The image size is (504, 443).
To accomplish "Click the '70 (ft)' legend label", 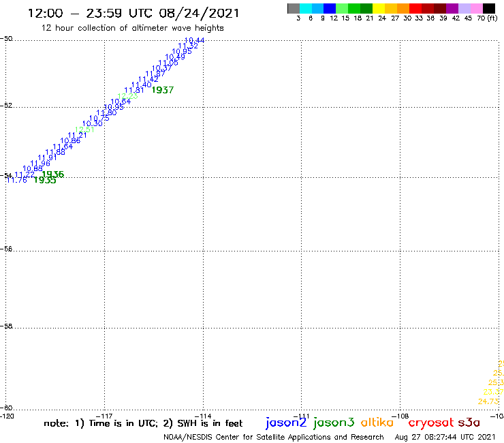I will (x=487, y=18).
